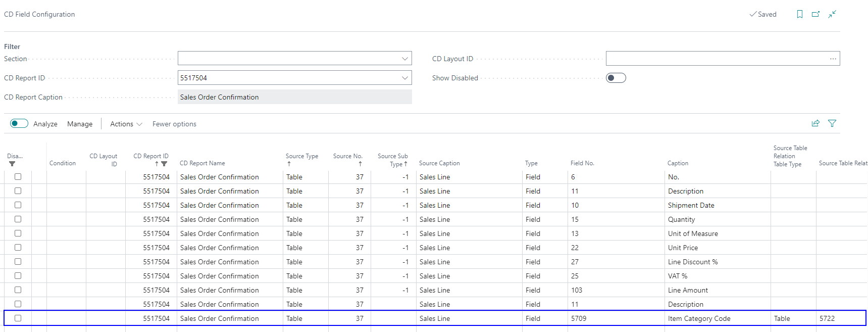The height and width of the screenshot is (332, 868).
Task: Click the Saved status indicator
Action: tap(763, 14)
